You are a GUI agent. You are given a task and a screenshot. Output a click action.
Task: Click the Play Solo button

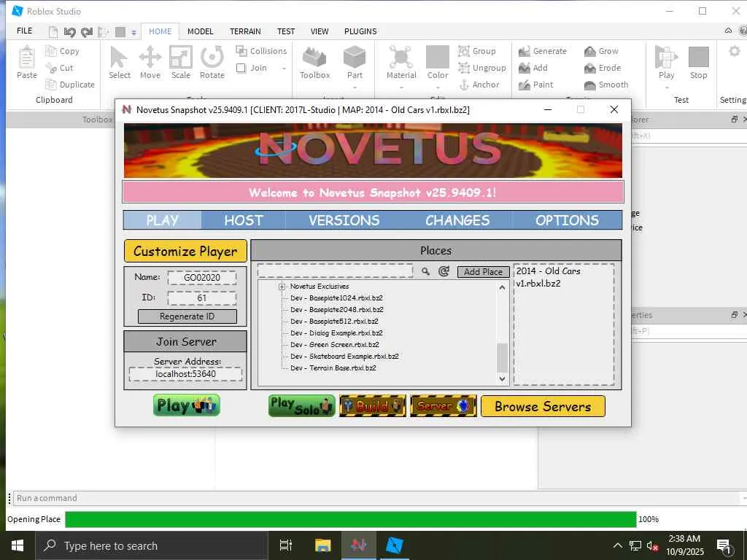click(x=301, y=405)
